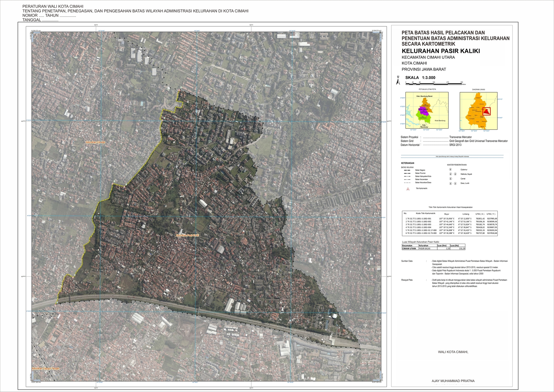Click the Gubernur office legend icon
Image resolution: width=554 pixels, height=392 pixels.
tap(450, 170)
